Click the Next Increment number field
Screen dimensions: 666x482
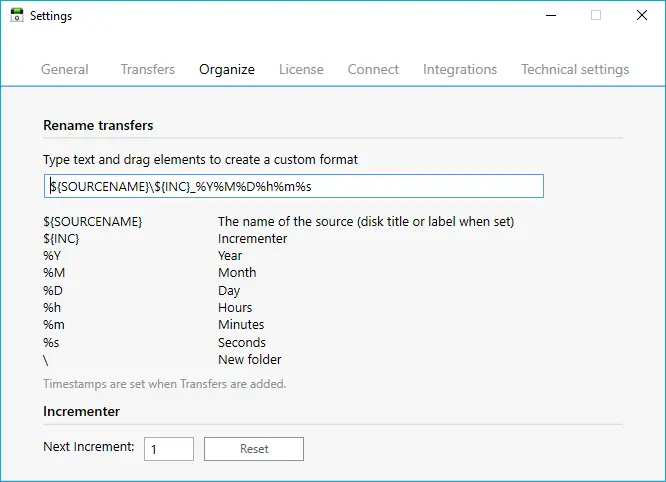pos(169,449)
